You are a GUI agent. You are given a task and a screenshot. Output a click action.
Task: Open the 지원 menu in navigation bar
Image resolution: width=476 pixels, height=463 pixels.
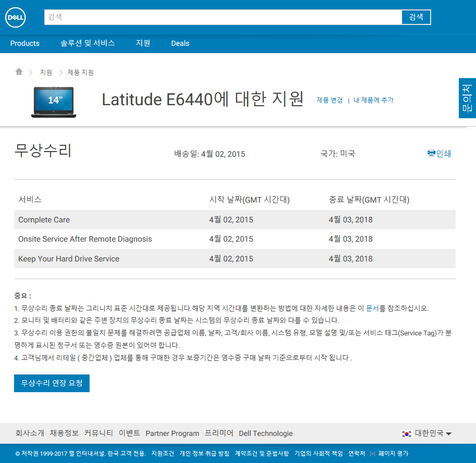(x=143, y=43)
